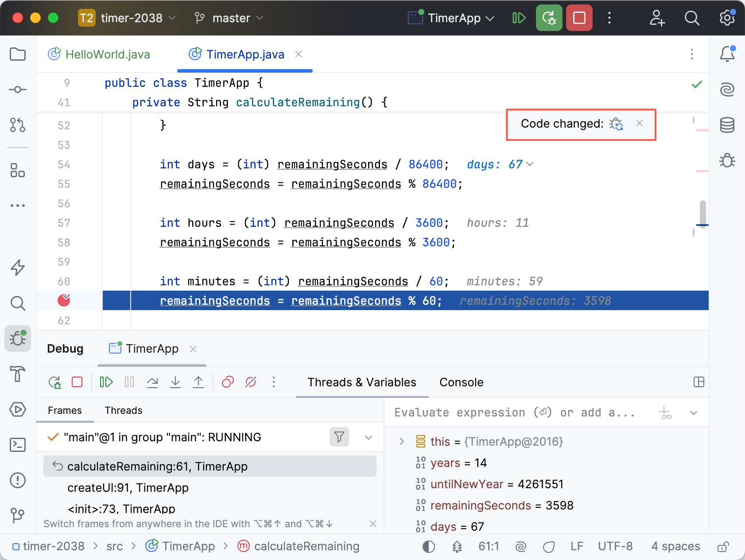
Task: Step into the method call
Action: pyautogui.click(x=175, y=382)
